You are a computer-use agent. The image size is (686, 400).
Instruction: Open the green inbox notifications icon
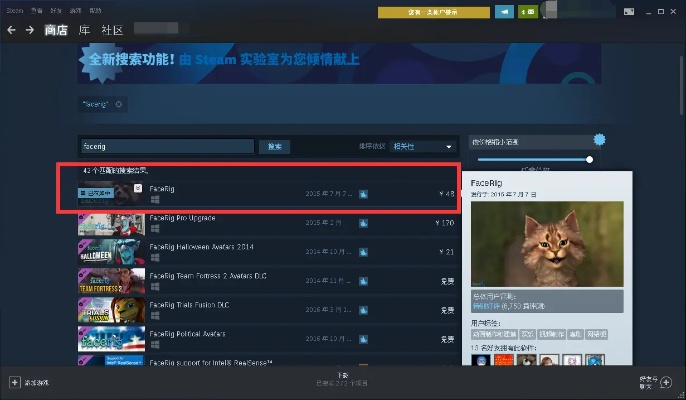(x=528, y=12)
